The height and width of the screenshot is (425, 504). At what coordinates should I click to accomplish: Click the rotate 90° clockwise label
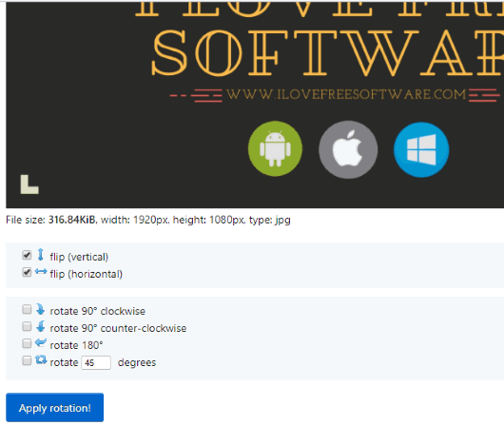(97, 311)
